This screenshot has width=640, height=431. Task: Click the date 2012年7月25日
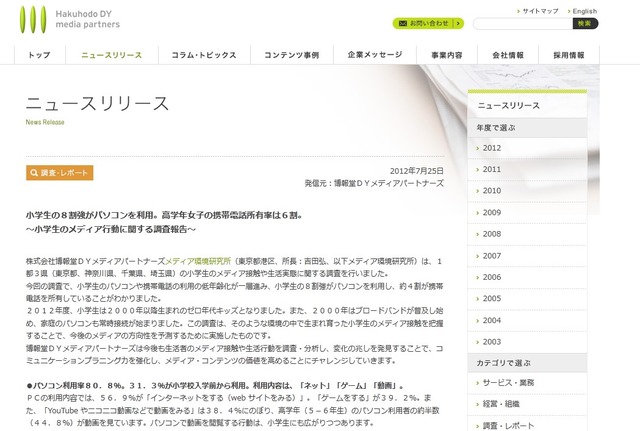[417, 171]
